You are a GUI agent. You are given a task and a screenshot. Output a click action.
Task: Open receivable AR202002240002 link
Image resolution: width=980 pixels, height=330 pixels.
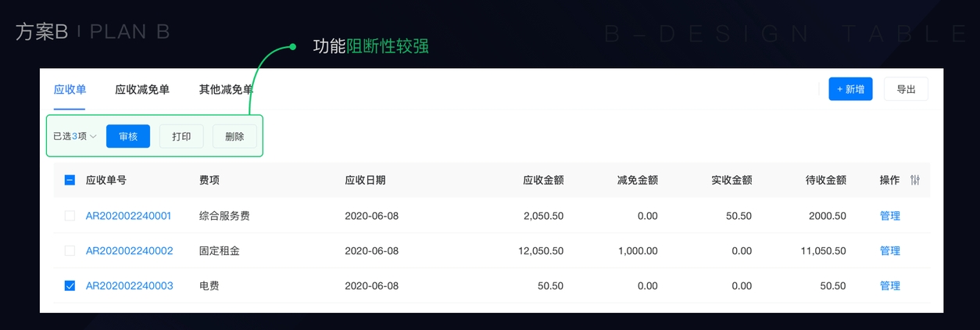(x=129, y=251)
